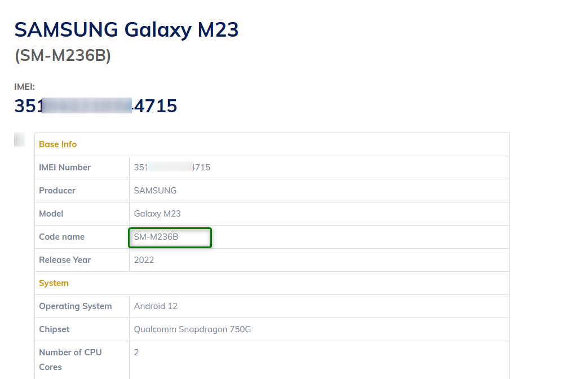Click the large bold IMEI number heading

(96, 106)
